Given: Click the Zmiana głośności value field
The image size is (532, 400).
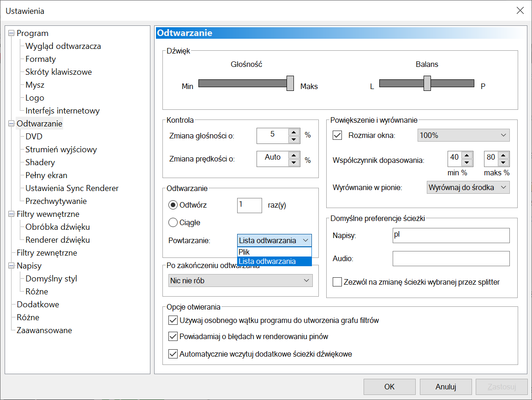Looking at the screenshot, I should click(272, 136).
